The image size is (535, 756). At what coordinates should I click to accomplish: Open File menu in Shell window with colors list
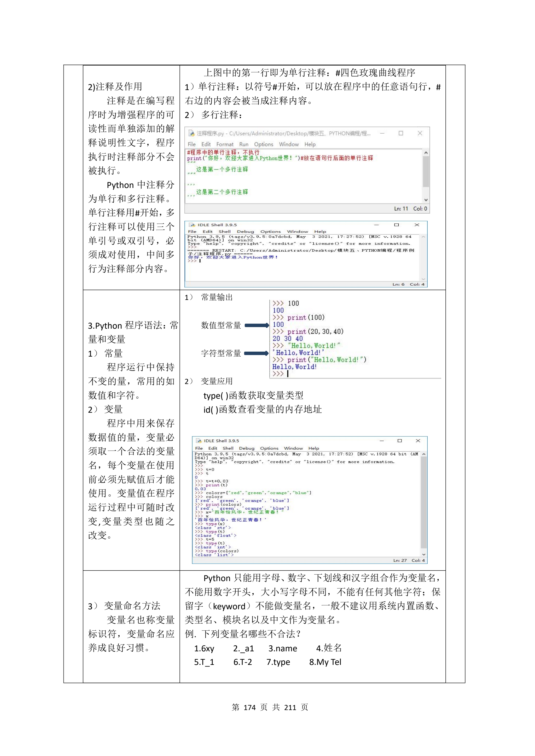coord(199,448)
